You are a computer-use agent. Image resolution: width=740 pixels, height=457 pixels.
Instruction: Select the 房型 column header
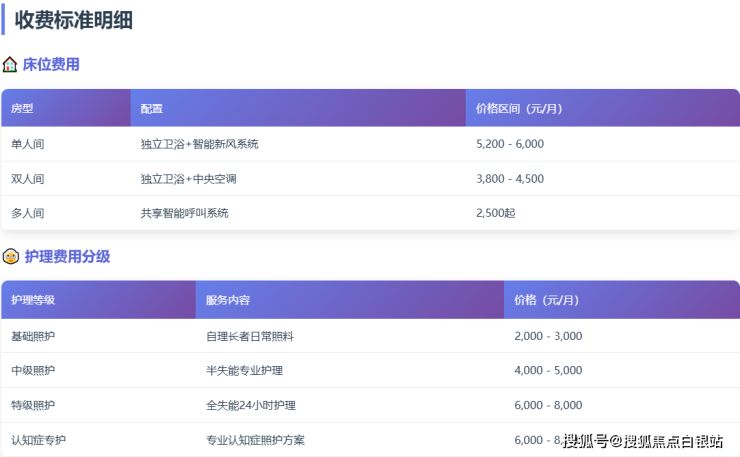[x=22, y=108]
